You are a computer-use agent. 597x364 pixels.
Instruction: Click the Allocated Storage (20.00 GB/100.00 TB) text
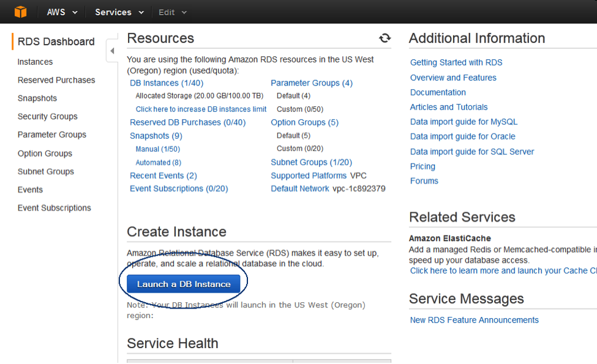200,96
